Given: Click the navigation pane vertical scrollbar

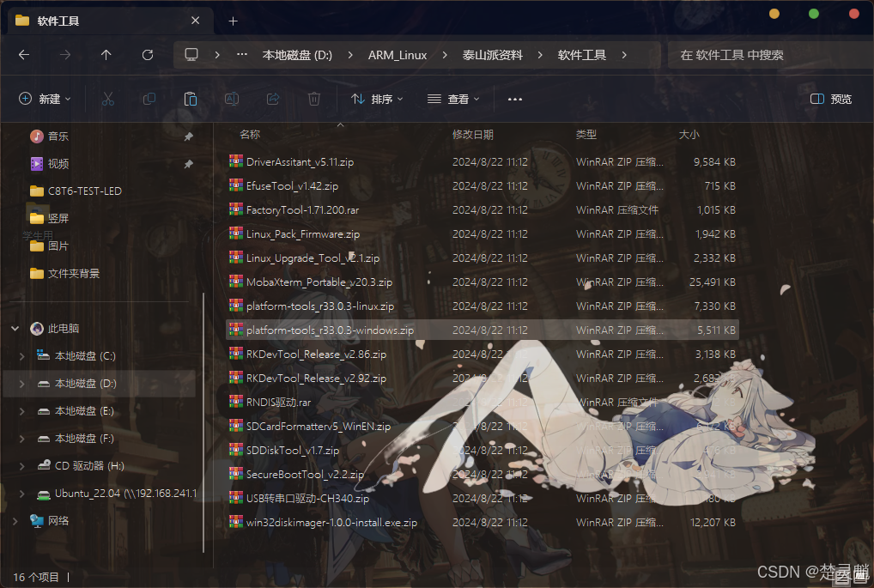Looking at the screenshot, I should click(204, 422).
